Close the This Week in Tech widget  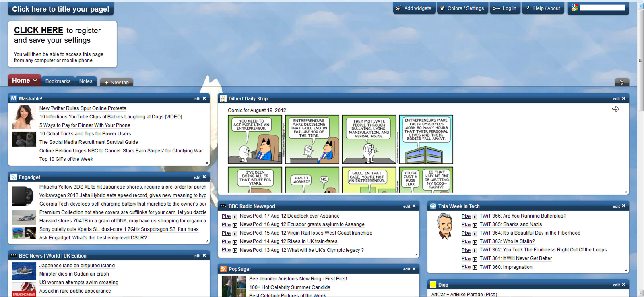tap(624, 206)
